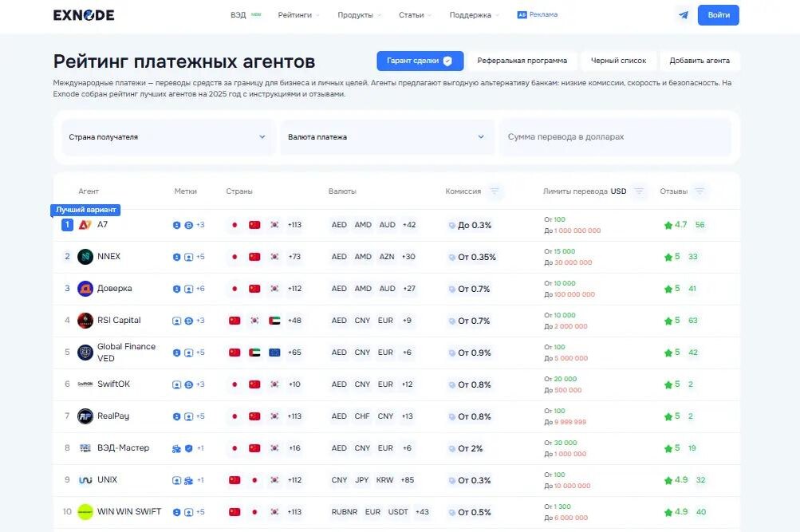Click the Гарант сделки button
This screenshot has width=800, height=532.
pyautogui.click(x=420, y=61)
